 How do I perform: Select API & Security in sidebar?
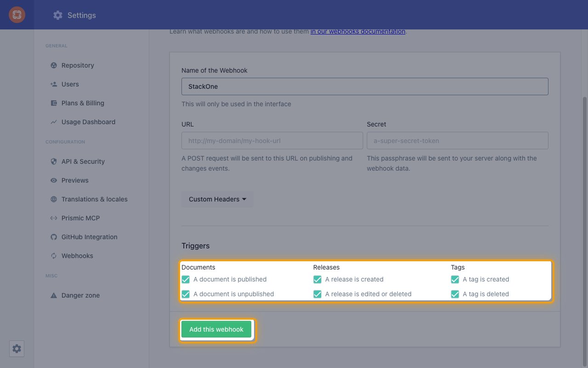click(83, 161)
